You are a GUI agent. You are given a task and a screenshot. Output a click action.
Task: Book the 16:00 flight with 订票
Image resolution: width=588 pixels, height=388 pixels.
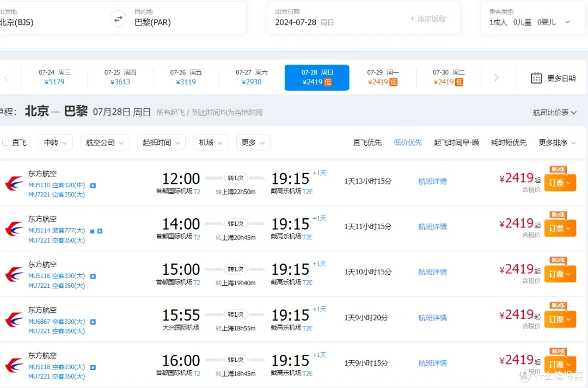[560, 365]
